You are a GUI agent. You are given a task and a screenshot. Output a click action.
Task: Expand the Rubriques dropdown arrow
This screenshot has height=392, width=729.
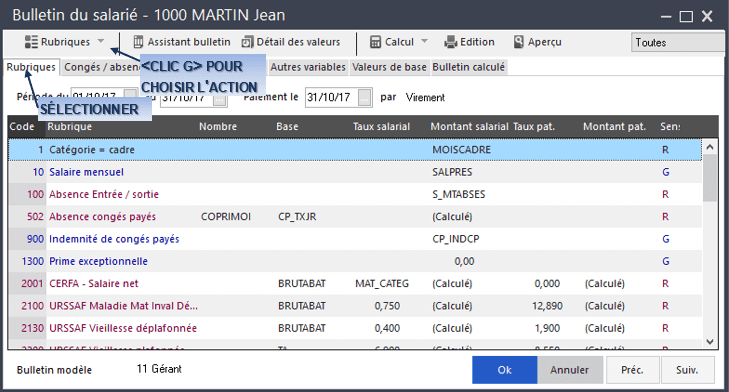[101, 41]
